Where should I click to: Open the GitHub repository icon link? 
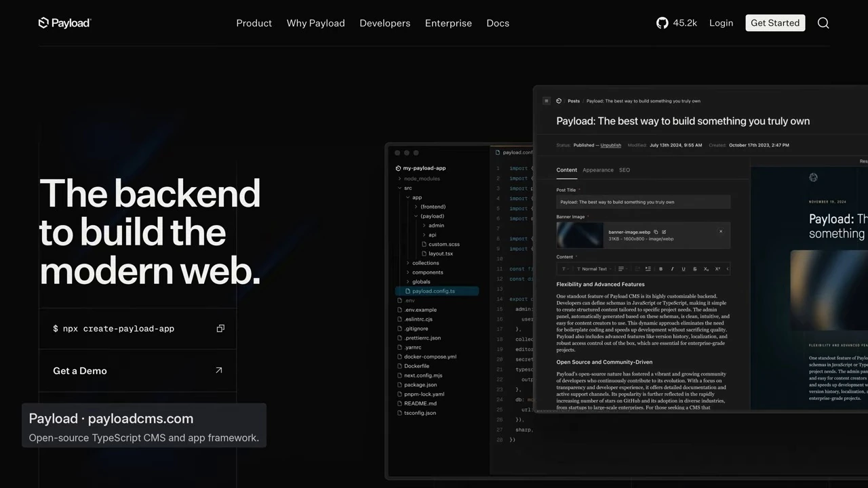663,23
